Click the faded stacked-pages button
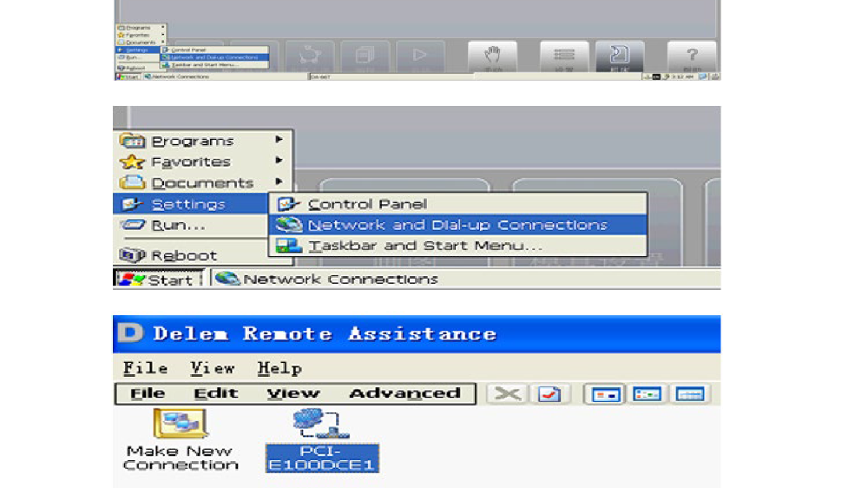This screenshot has width=868, height=488. (x=365, y=56)
